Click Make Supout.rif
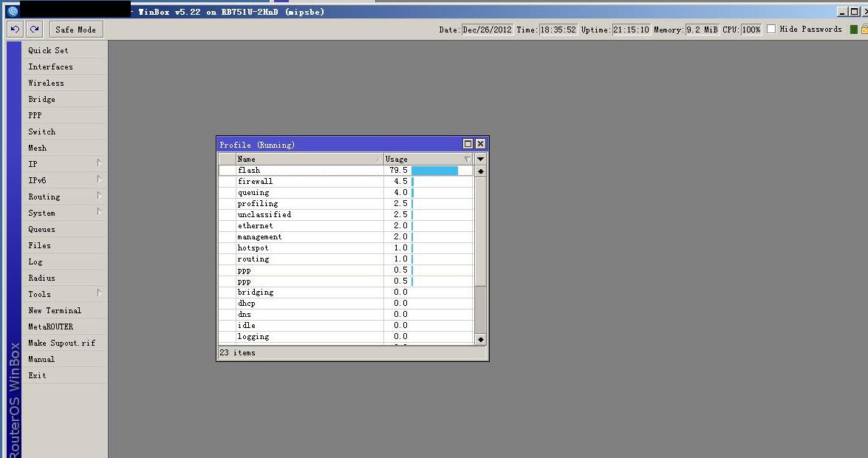This screenshot has height=458, width=868. (64, 343)
